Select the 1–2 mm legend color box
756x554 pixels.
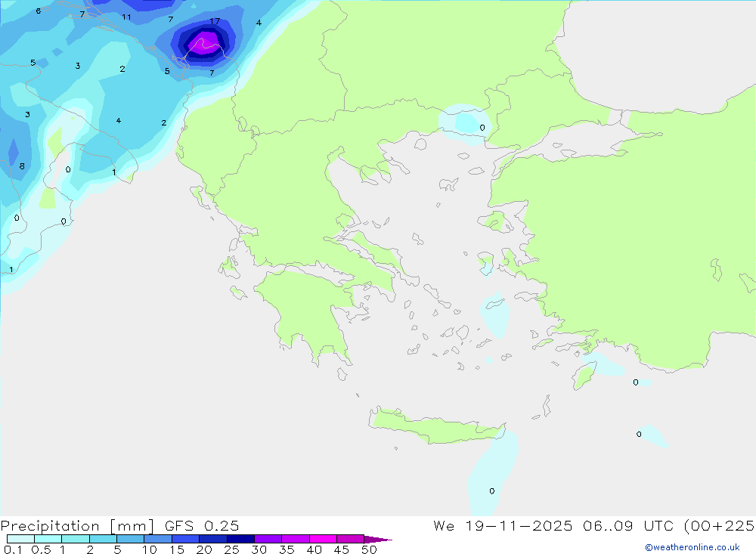[x=76, y=539]
